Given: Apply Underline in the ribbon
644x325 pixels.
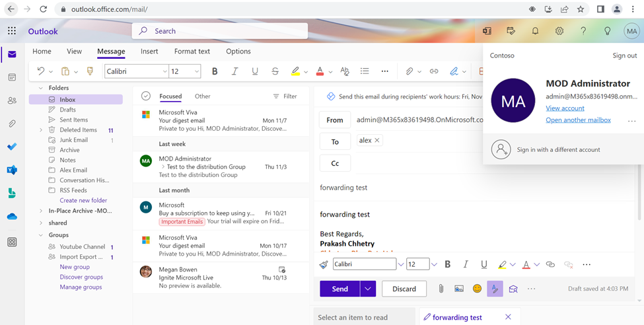Looking at the screenshot, I should coord(255,71).
